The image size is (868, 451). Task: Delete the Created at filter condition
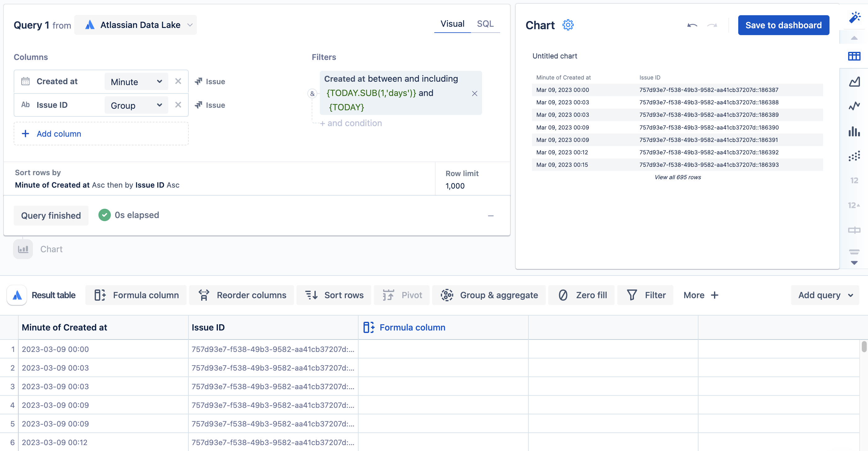[x=474, y=93]
